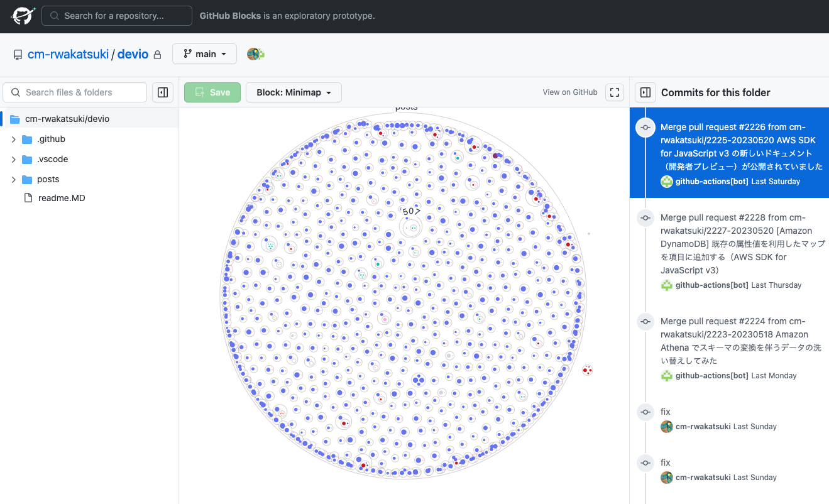Image resolution: width=829 pixels, height=504 pixels.
Task: Expand the posts folder
Action: click(14, 179)
